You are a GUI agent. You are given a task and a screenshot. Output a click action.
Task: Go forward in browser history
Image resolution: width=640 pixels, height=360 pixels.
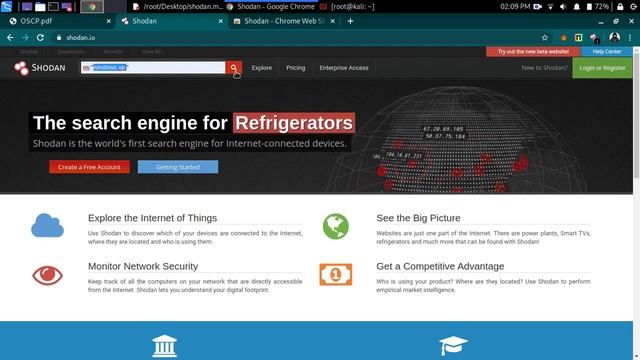[25, 38]
